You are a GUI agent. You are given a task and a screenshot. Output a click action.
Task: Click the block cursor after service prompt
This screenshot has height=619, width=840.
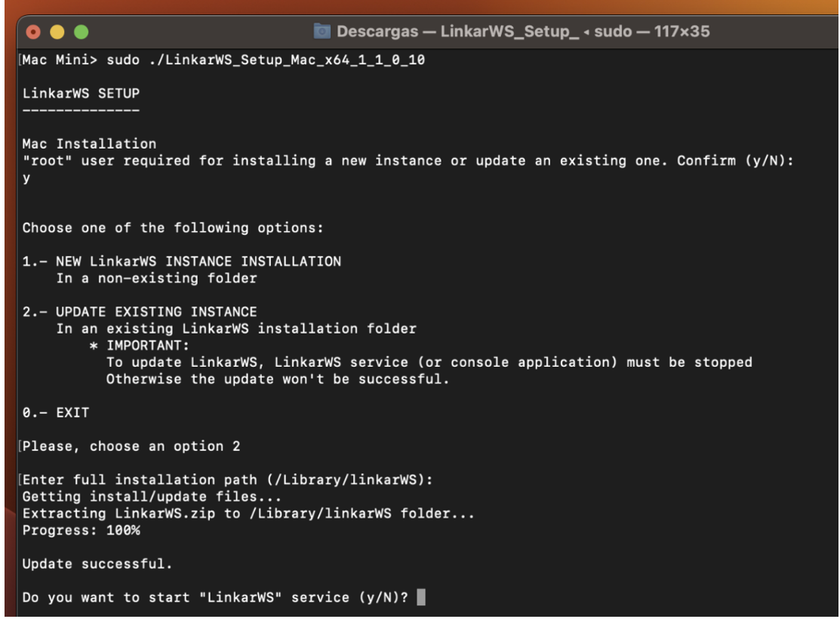[x=421, y=598]
